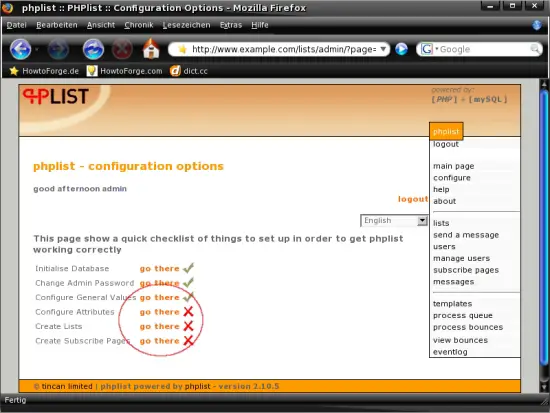
Task: Click go there for Create Lists
Action: click(x=160, y=326)
